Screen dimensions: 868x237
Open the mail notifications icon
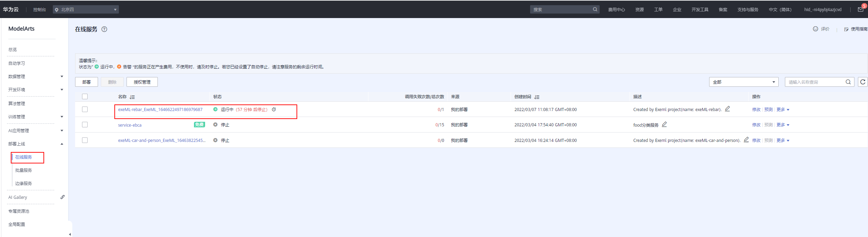(860, 10)
